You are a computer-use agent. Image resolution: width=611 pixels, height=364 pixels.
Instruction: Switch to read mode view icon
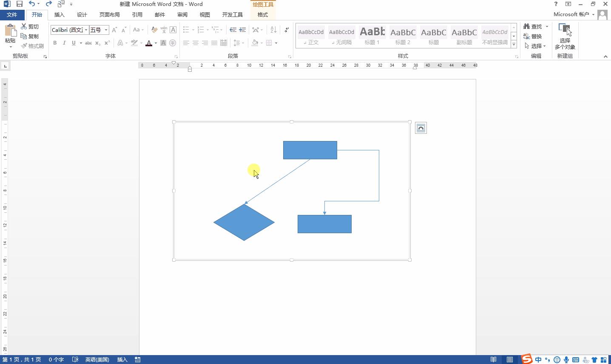click(x=494, y=360)
